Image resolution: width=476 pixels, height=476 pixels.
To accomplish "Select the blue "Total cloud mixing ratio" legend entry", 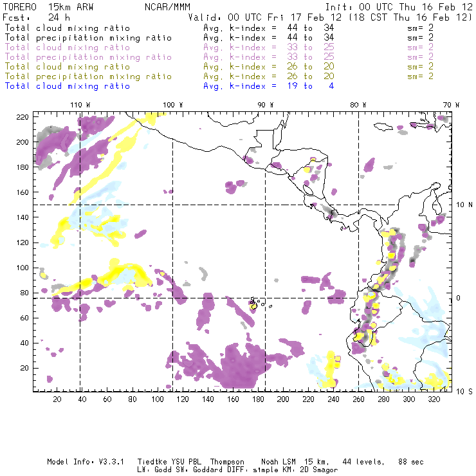I will coord(67,86).
